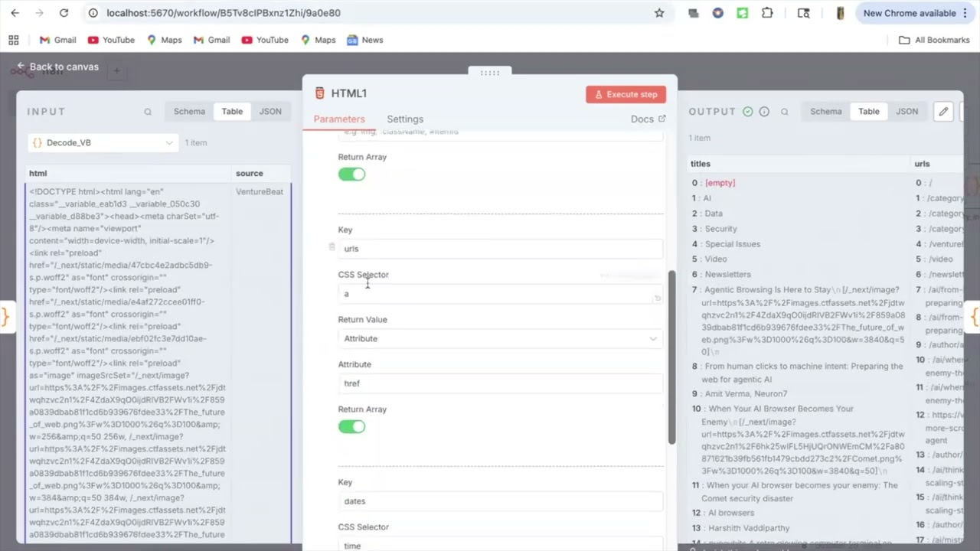Click the OUTPUT success checkmark icon
The image size is (980, 551).
pos(748,112)
